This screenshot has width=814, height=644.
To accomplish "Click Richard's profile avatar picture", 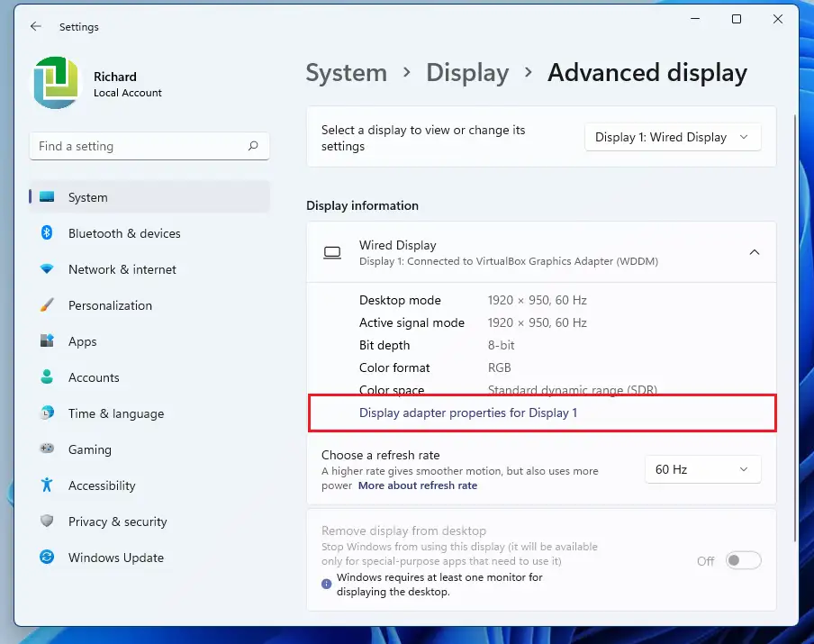I will pos(56,83).
